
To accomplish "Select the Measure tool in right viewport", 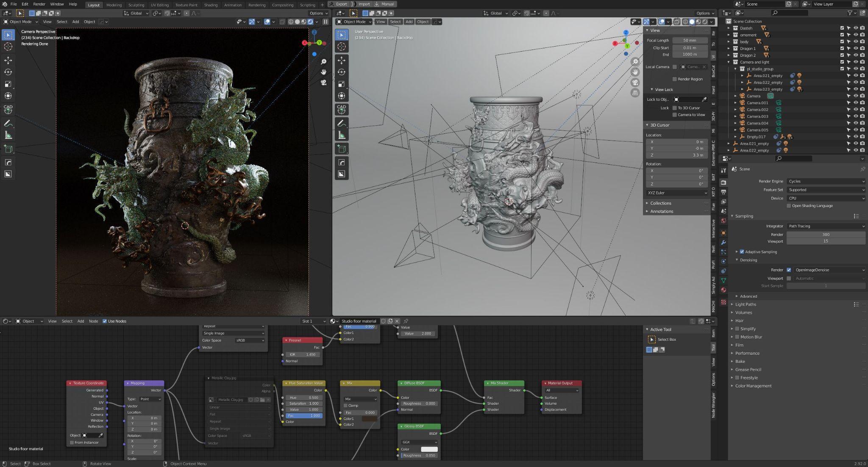I will 342,135.
